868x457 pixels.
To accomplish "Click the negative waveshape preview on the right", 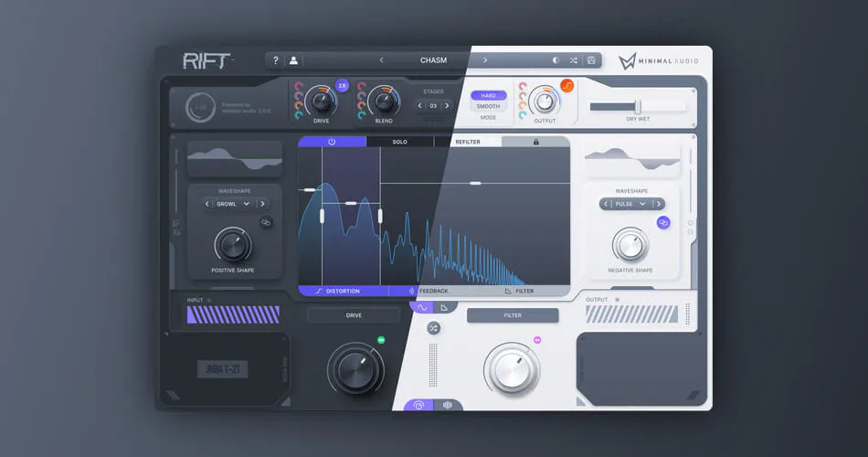I will (631, 160).
